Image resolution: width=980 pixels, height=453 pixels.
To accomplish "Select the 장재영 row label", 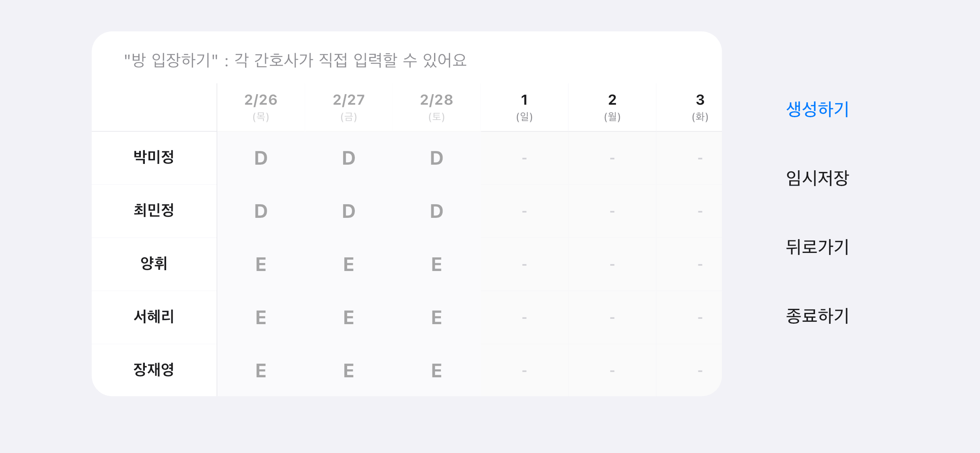I will click(154, 370).
